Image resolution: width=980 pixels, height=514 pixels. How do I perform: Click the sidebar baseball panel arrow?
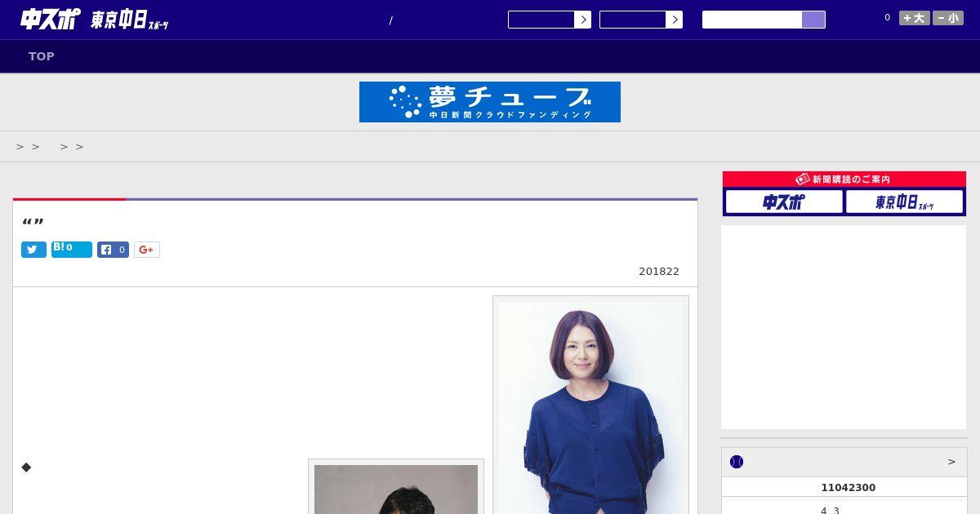951,462
